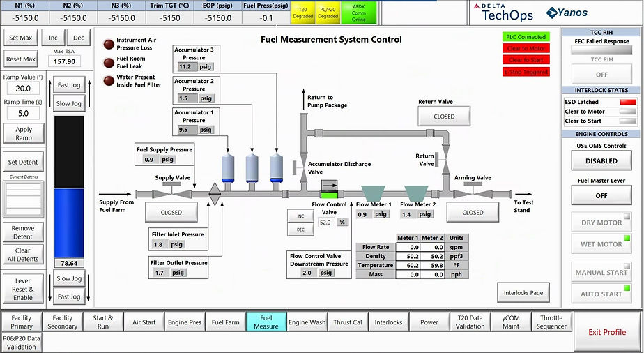Viewport: 644px width, 353px height.
Task: Click the Exit Profile button
Action: click(607, 332)
